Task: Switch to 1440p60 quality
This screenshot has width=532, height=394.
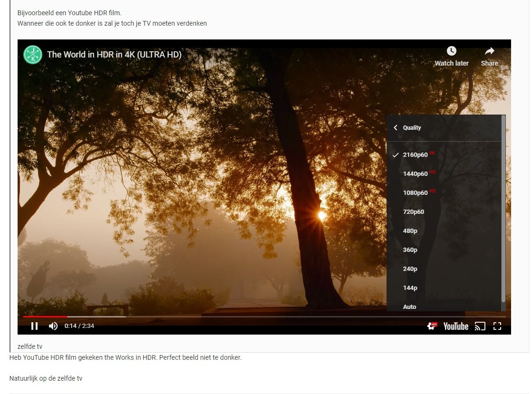Action: tap(415, 174)
